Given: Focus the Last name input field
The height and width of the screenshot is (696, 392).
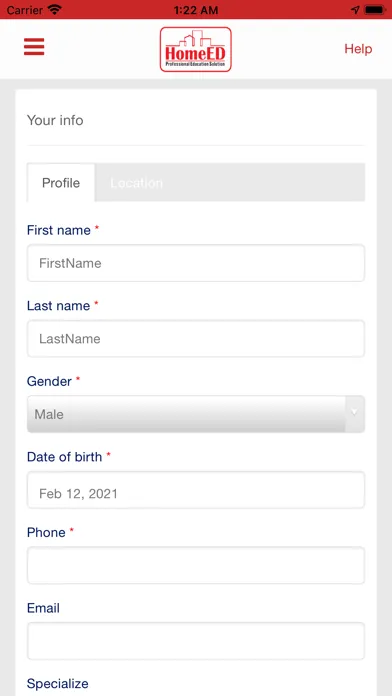Looking at the screenshot, I should pos(196,339).
